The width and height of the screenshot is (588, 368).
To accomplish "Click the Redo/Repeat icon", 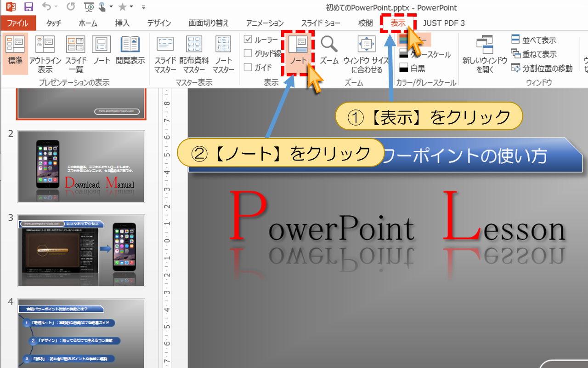I will pyautogui.click(x=70, y=7).
